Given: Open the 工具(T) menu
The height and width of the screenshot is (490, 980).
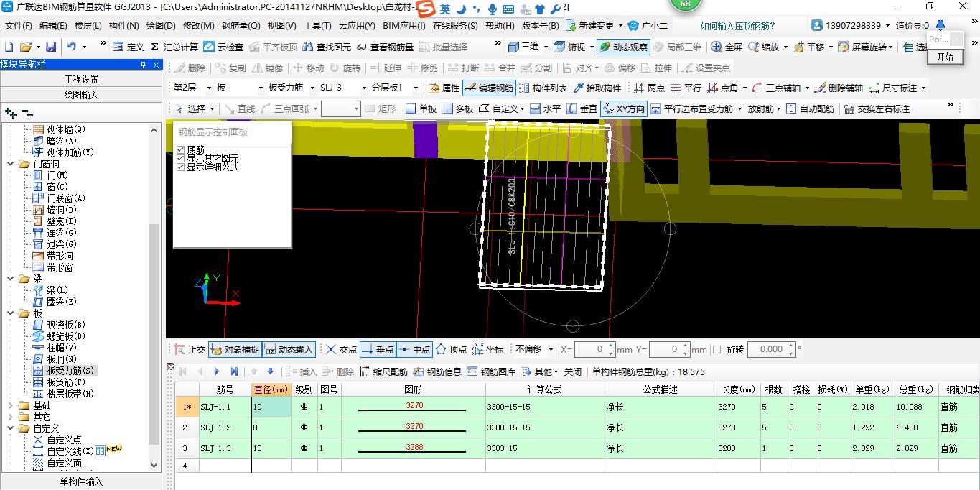Looking at the screenshot, I should [x=317, y=25].
